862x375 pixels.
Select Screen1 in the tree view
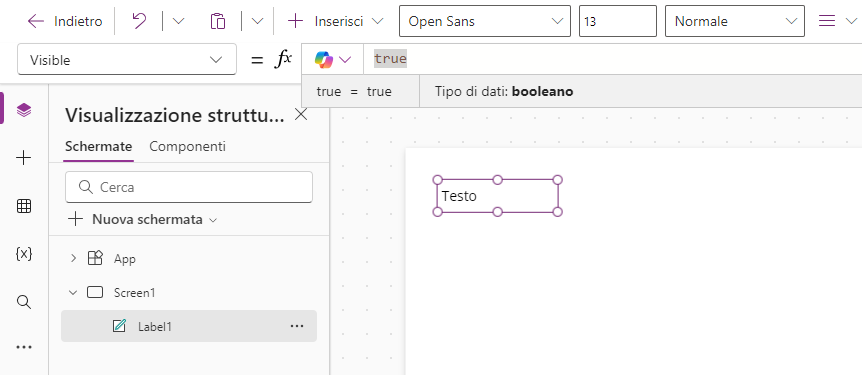click(135, 293)
